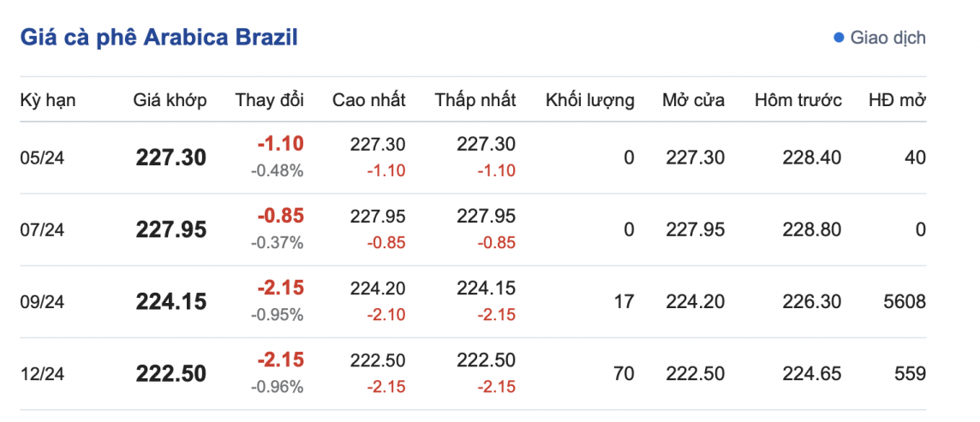Viewport: 980px width, 422px height.
Task: Click the HĐ mở column header
Action: [x=897, y=100]
